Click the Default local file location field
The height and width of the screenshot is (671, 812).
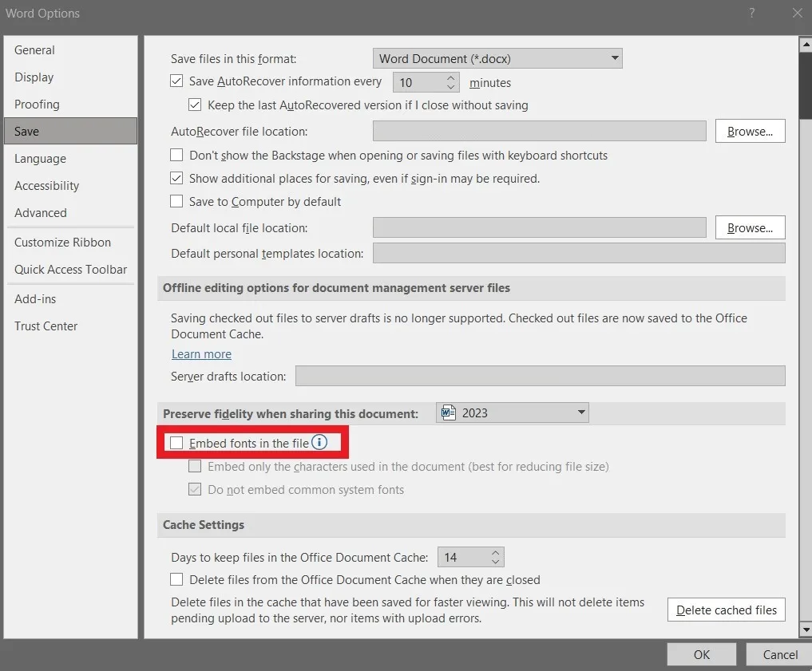[x=539, y=227]
